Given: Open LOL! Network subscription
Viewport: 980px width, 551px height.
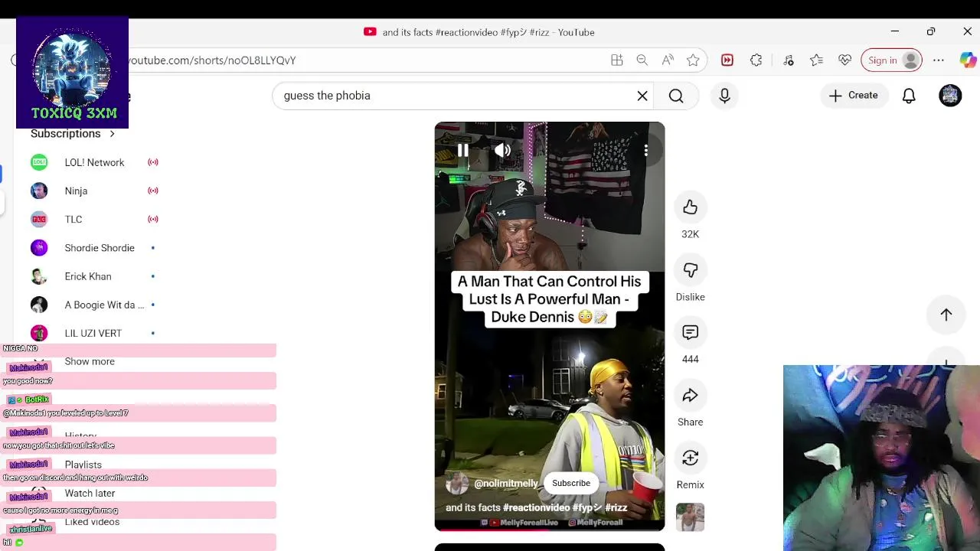Looking at the screenshot, I should (94, 162).
